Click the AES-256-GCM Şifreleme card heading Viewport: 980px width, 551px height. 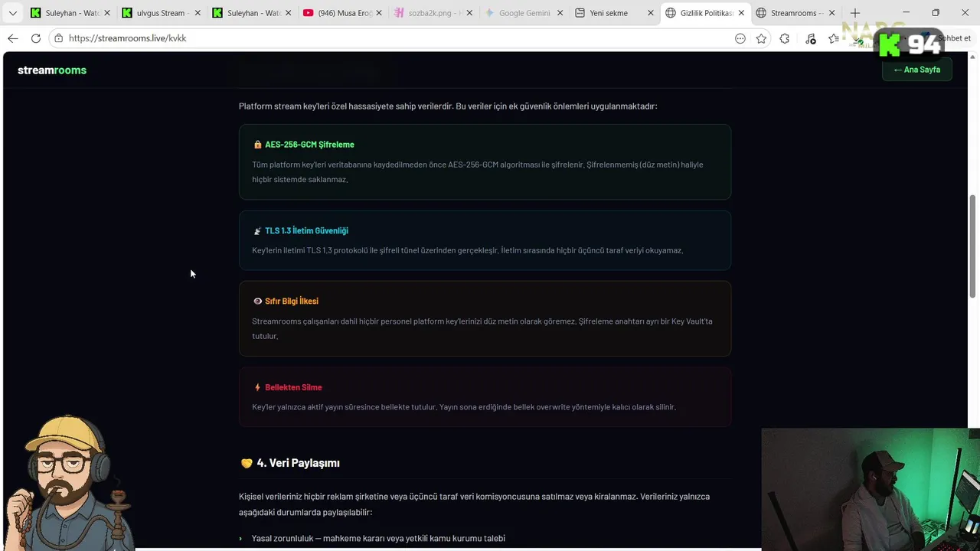[x=309, y=145]
